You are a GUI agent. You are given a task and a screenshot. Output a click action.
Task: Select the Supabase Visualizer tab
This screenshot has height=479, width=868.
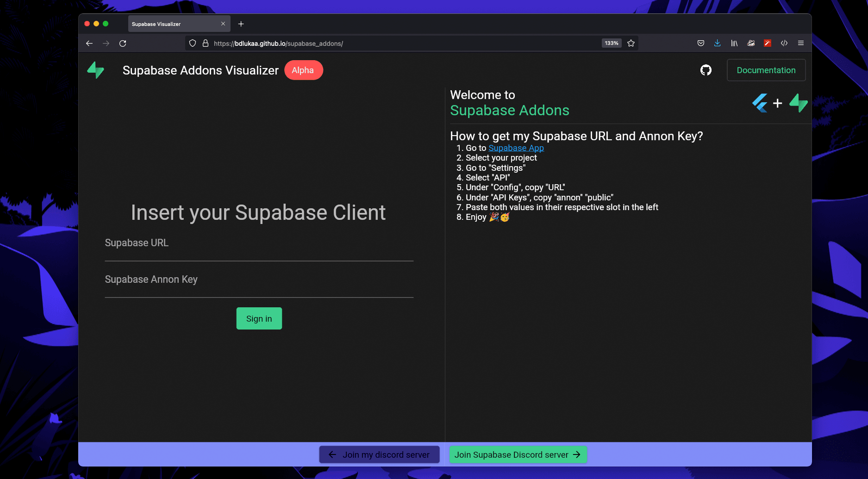(x=171, y=24)
